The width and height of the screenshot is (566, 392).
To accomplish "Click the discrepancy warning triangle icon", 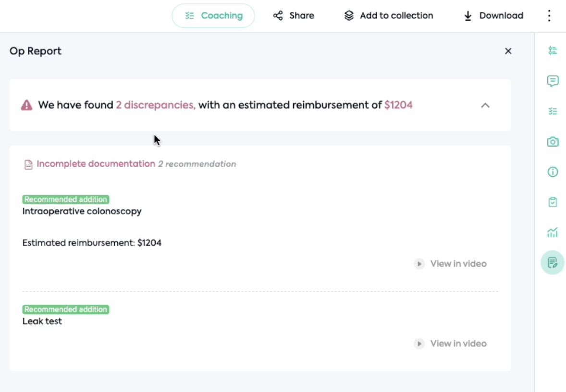I will [x=26, y=105].
